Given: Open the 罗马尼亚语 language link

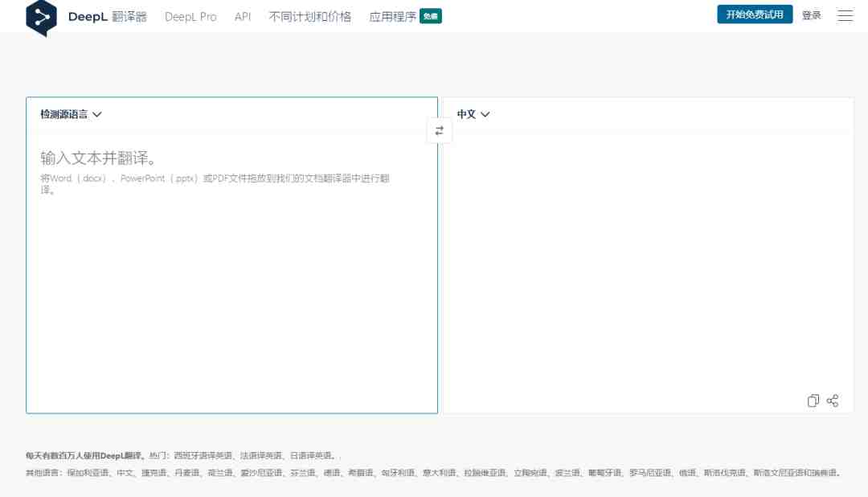Looking at the screenshot, I should point(650,473).
